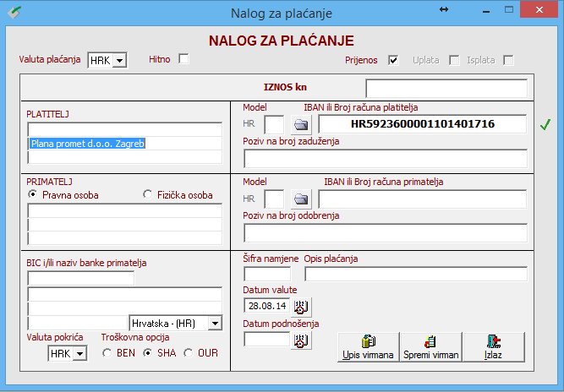
Task: Click the IZNOS kn amount field
Action: [x=446, y=89]
